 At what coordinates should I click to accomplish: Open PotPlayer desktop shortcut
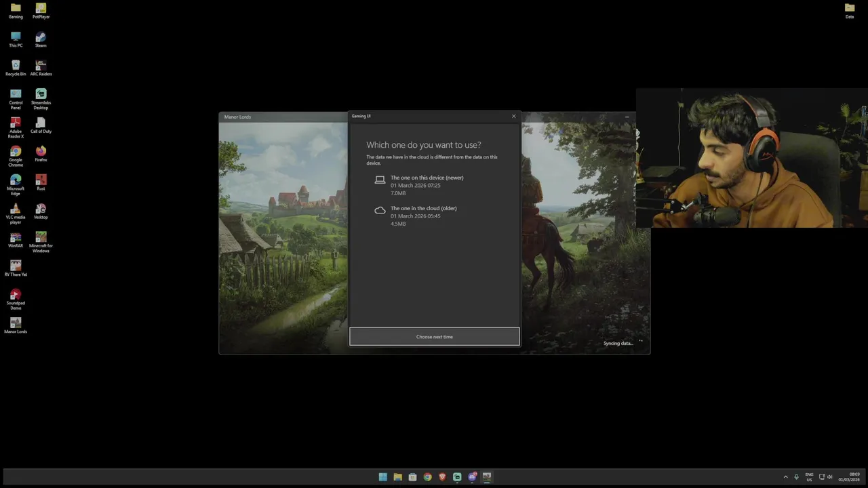coord(41,11)
